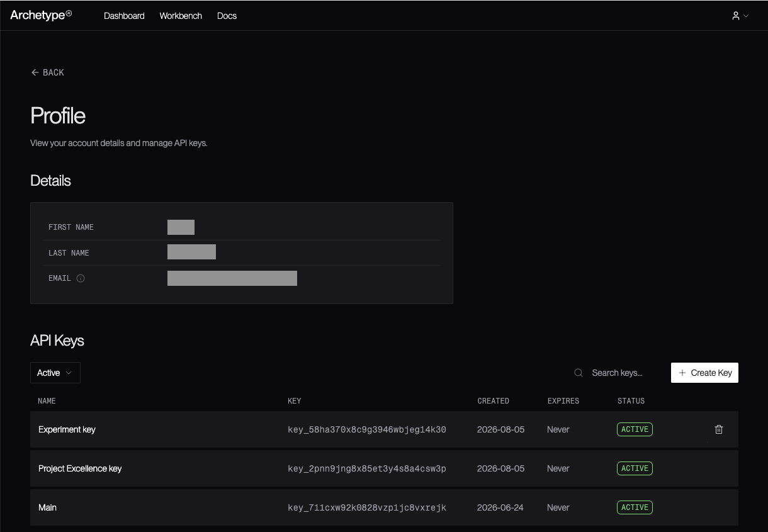The height and width of the screenshot is (532, 768).
Task: Click the search magnifier icon
Action: (x=579, y=373)
